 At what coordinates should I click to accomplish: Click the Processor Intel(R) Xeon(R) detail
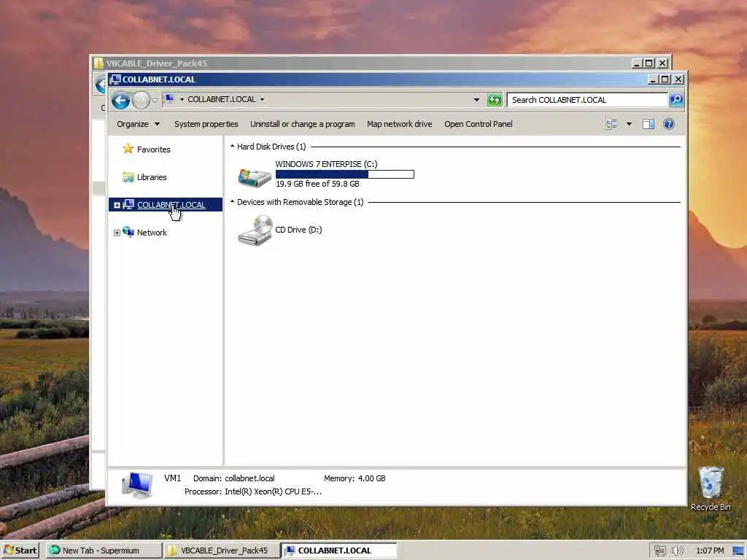(x=253, y=491)
